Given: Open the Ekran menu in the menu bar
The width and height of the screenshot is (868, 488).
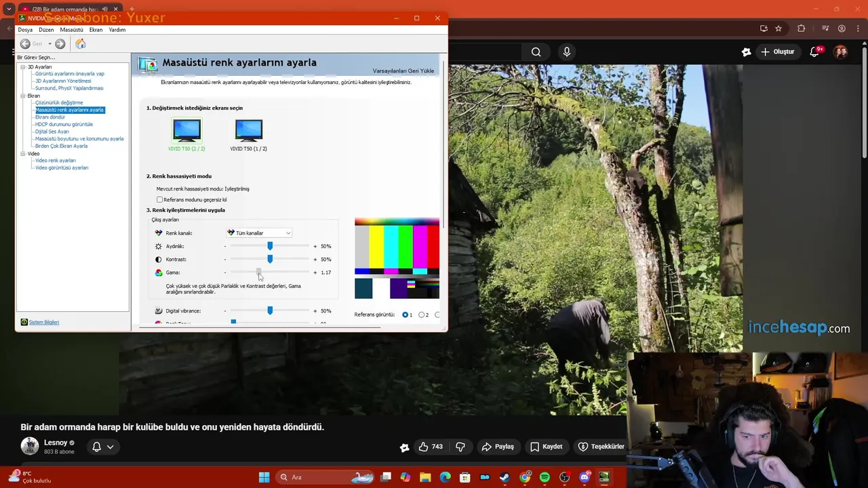Looking at the screenshot, I should click(x=96, y=30).
